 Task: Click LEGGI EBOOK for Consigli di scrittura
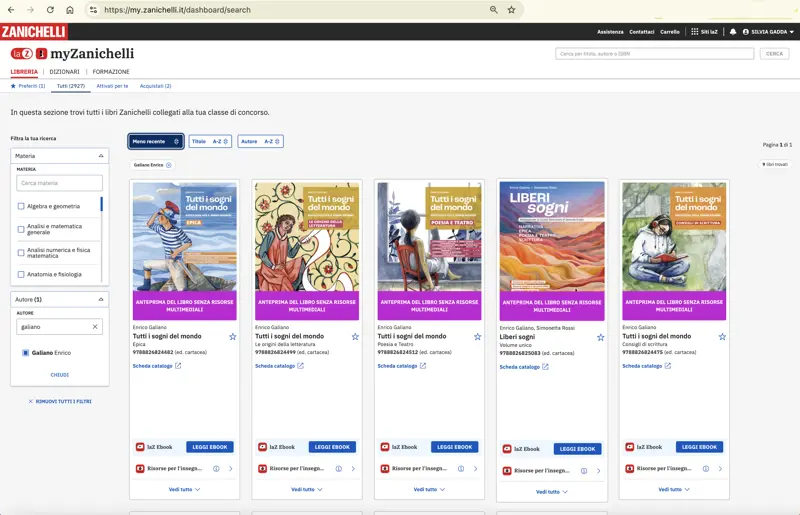pyautogui.click(x=699, y=447)
